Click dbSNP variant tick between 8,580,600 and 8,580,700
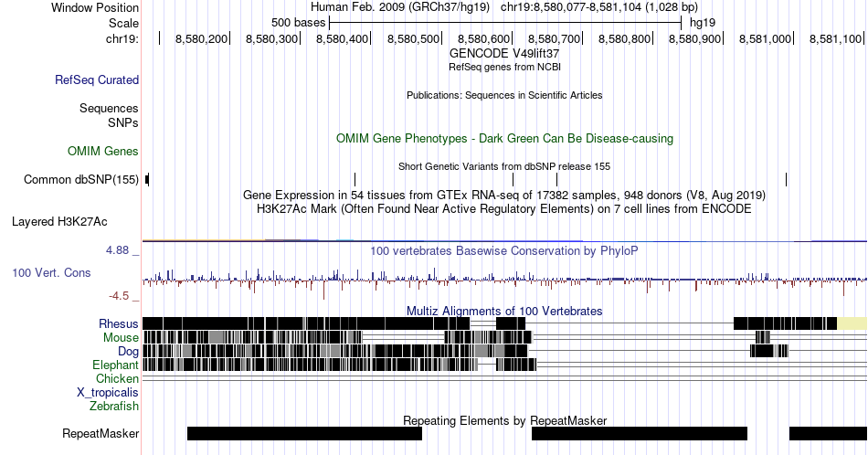This screenshot has height=455, width=868. click(x=557, y=179)
